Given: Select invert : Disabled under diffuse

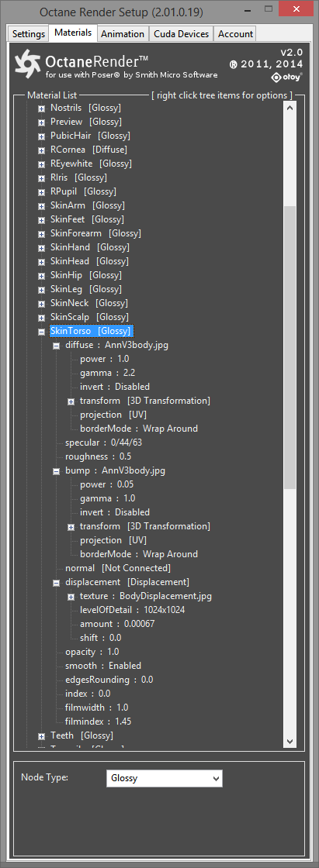Looking at the screenshot, I should click(115, 387).
